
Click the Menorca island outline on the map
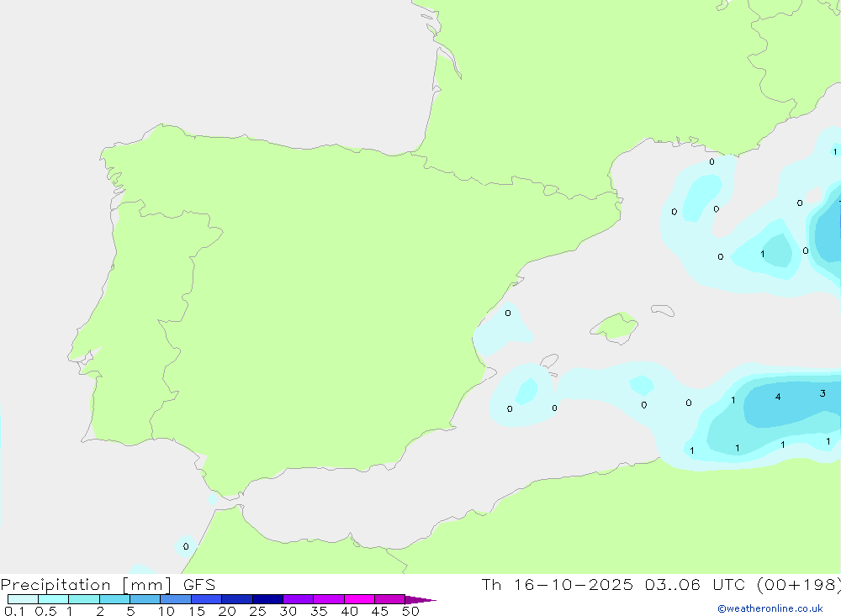coord(663,310)
